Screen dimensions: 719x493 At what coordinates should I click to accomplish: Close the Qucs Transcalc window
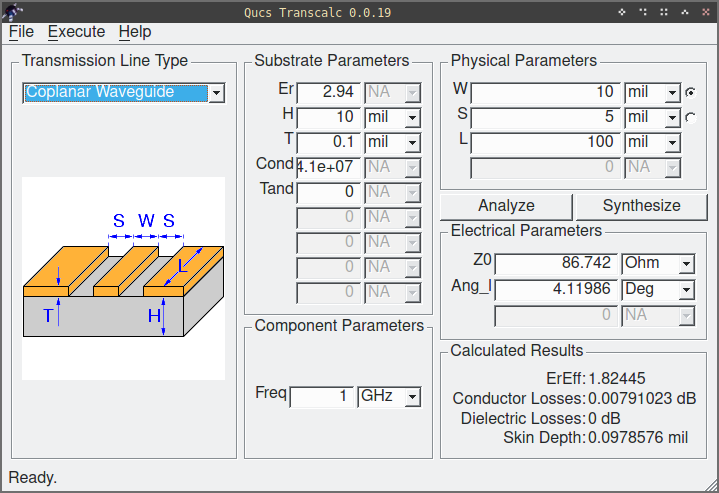[x=706, y=12]
